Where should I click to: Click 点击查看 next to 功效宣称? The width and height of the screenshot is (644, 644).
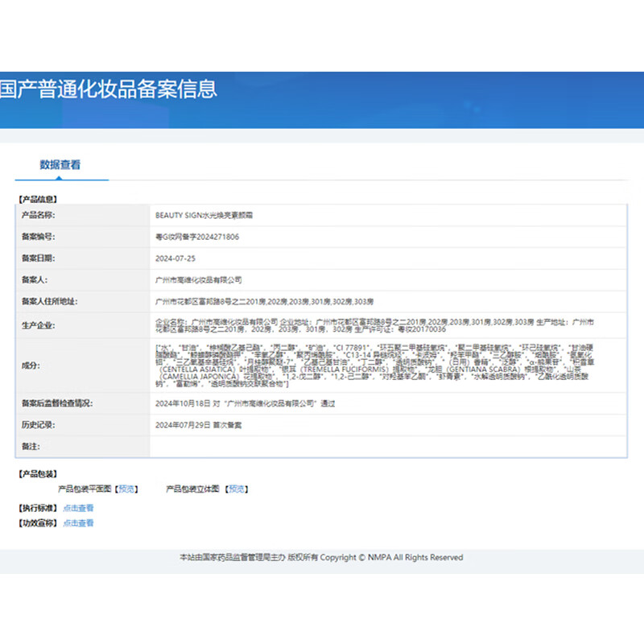80,522
